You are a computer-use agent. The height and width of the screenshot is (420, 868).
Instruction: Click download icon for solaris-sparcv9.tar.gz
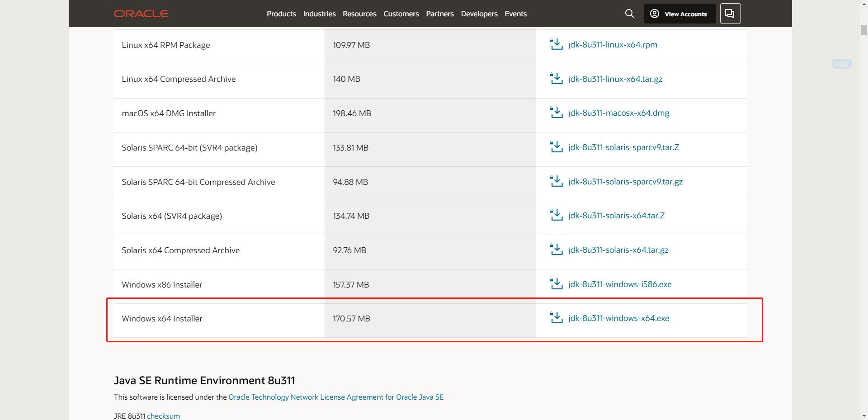point(556,181)
